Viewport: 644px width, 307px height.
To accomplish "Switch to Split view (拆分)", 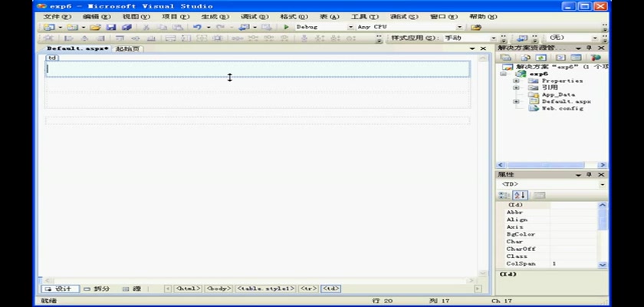I will (97, 289).
